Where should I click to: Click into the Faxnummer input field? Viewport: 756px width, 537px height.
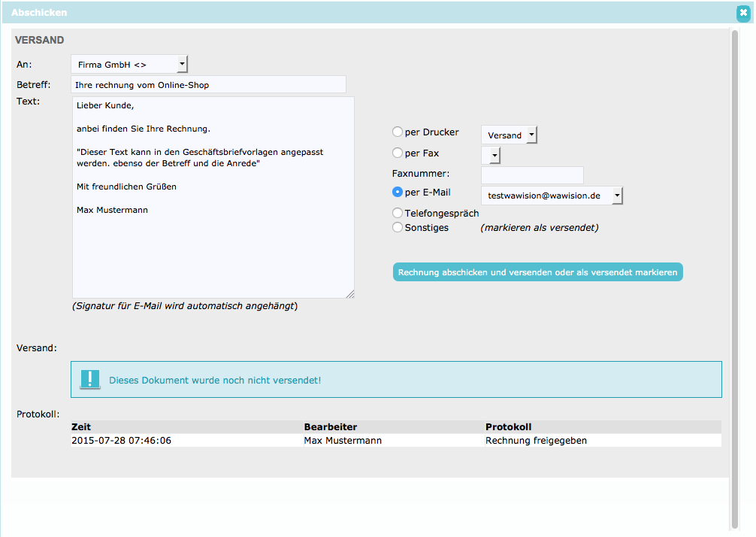coord(532,174)
